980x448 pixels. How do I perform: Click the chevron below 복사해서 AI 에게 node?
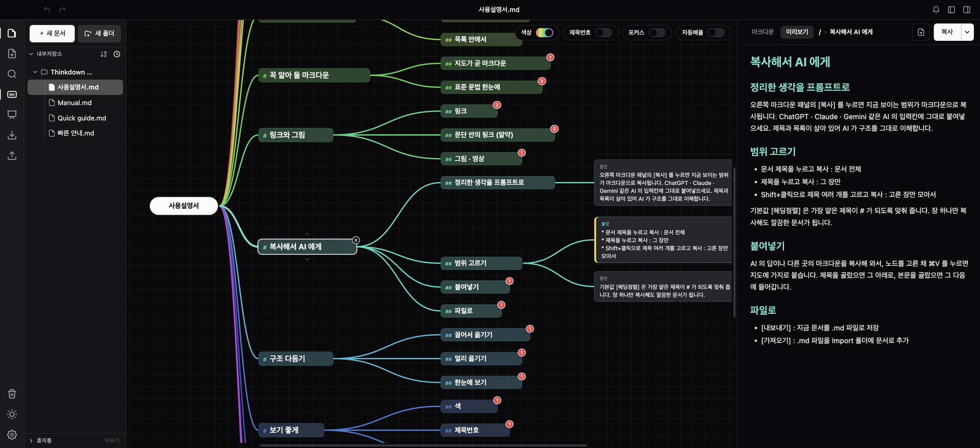click(307, 259)
